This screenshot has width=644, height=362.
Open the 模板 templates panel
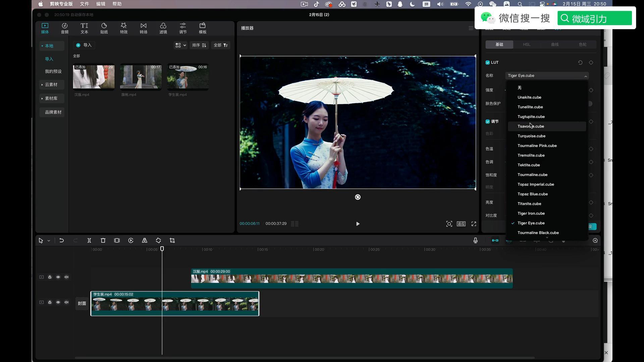coord(203,28)
